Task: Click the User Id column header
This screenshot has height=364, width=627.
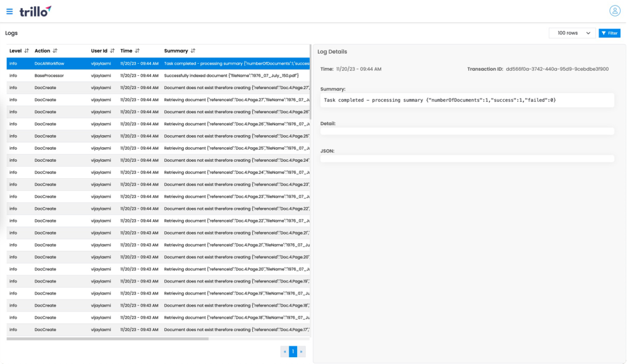Action: click(x=99, y=51)
